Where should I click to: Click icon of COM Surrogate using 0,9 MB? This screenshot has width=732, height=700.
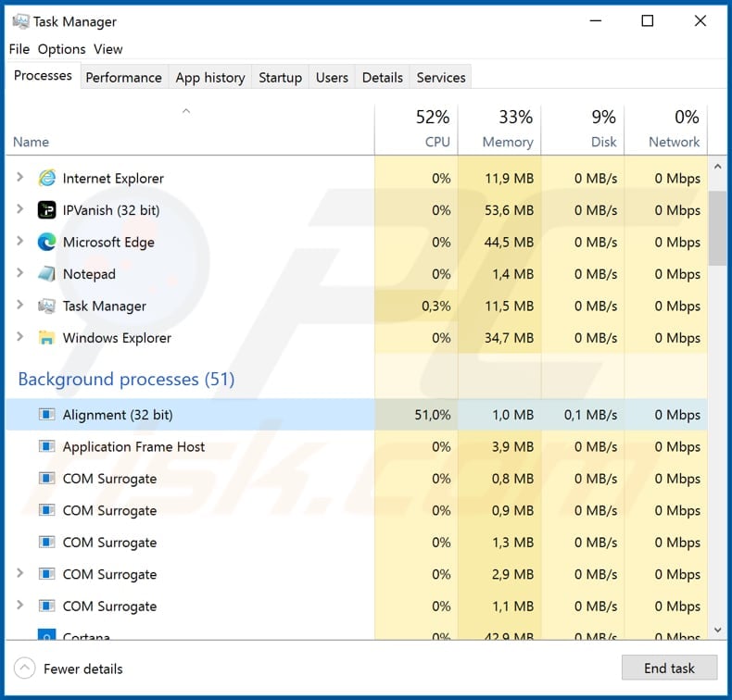[x=46, y=510]
